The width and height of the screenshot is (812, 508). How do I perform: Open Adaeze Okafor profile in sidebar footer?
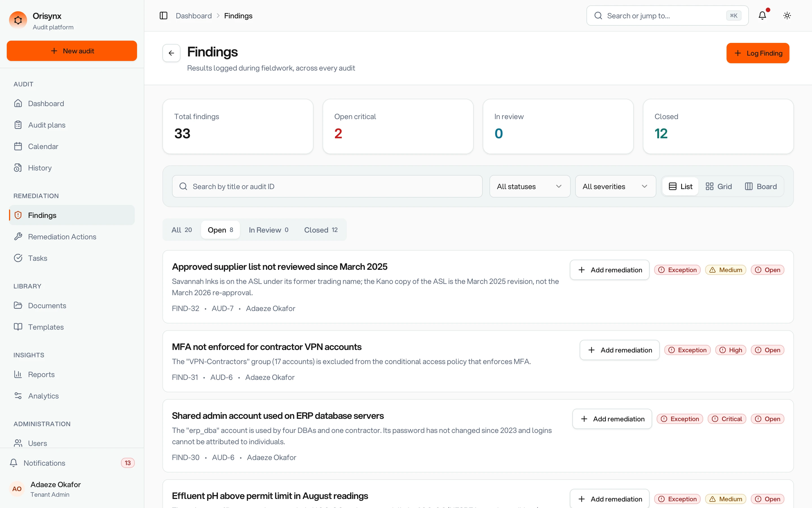coord(72,489)
